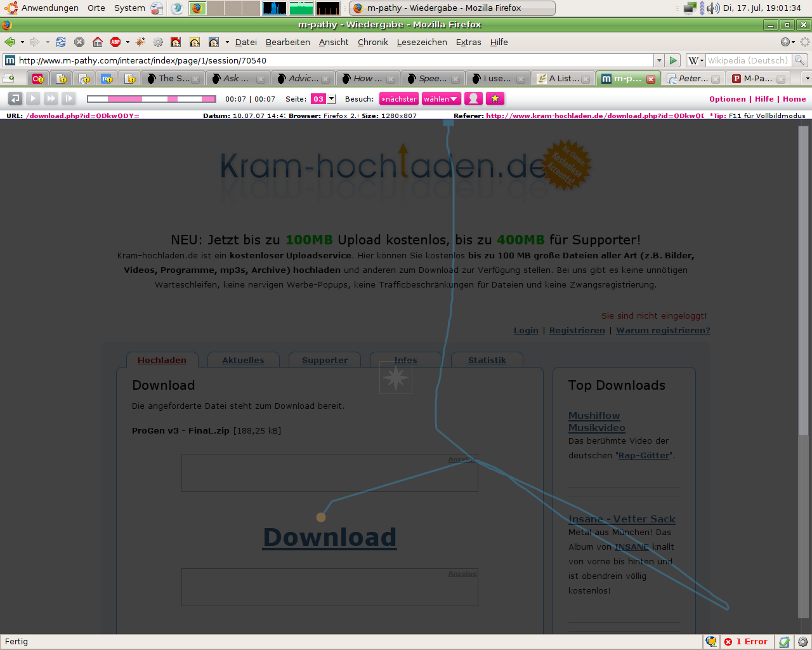812x650 pixels.
Task: Open the Registrieren link
Action: [577, 330]
